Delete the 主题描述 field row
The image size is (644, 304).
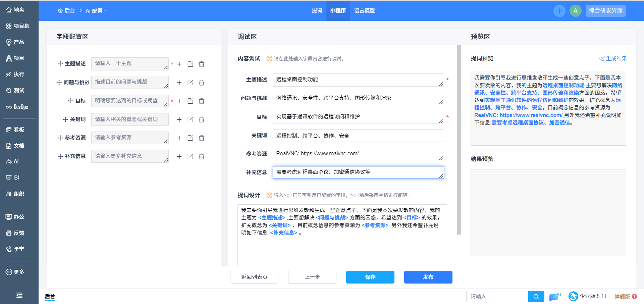(x=201, y=64)
